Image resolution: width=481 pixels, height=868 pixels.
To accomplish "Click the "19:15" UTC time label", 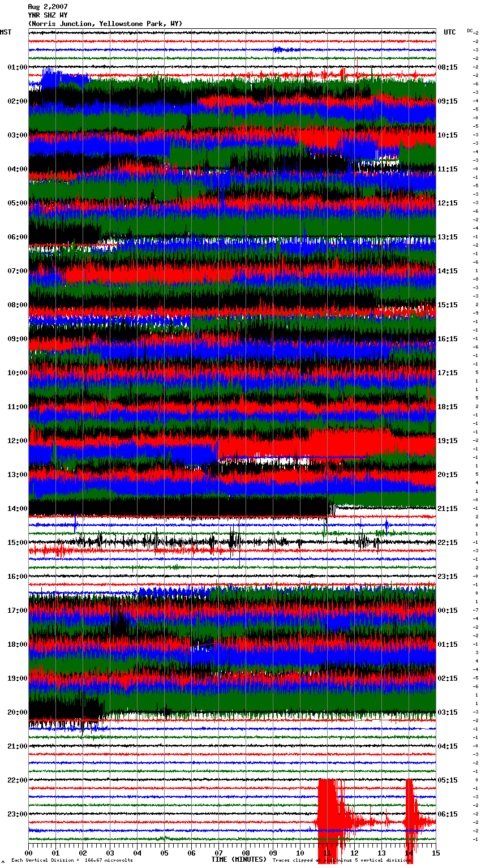I will [x=448, y=441].
